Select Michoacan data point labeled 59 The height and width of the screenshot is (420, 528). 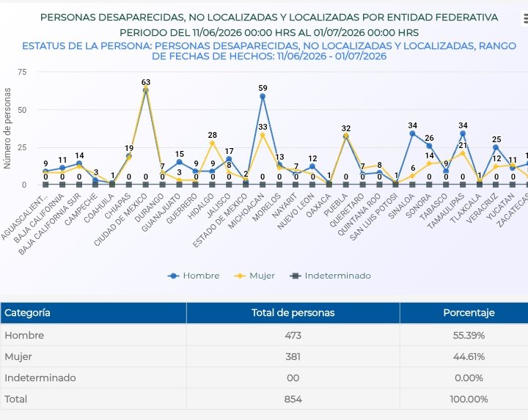263,96
